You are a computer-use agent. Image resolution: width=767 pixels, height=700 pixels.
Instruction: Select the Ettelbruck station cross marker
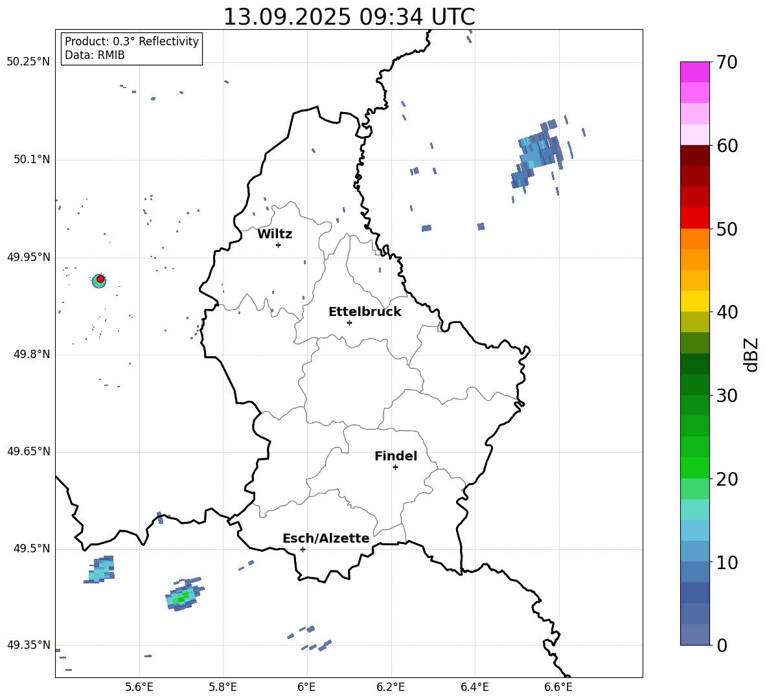(349, 322)
